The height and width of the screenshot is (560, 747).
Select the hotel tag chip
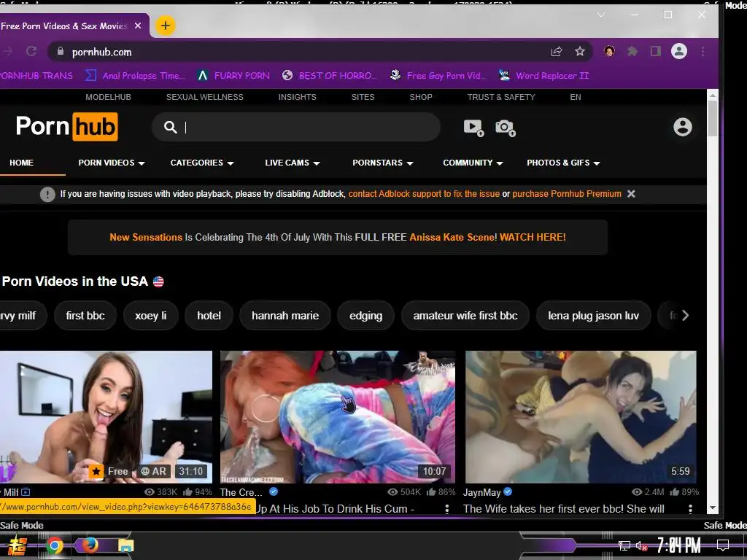click(209, 316)
